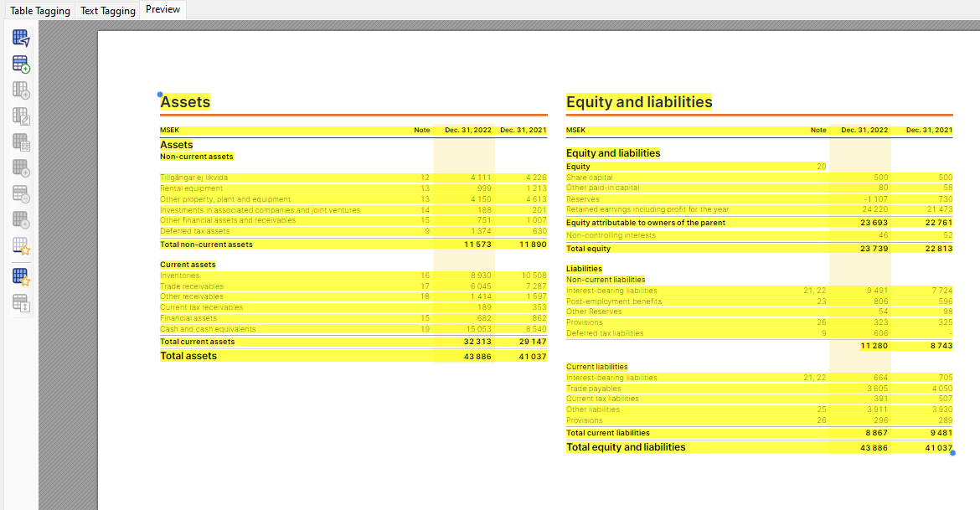Image resolution: width=980 pixels, height=510 pixels.
Task: Select the 'Other Reserves' row label
Action: (594, 312)
